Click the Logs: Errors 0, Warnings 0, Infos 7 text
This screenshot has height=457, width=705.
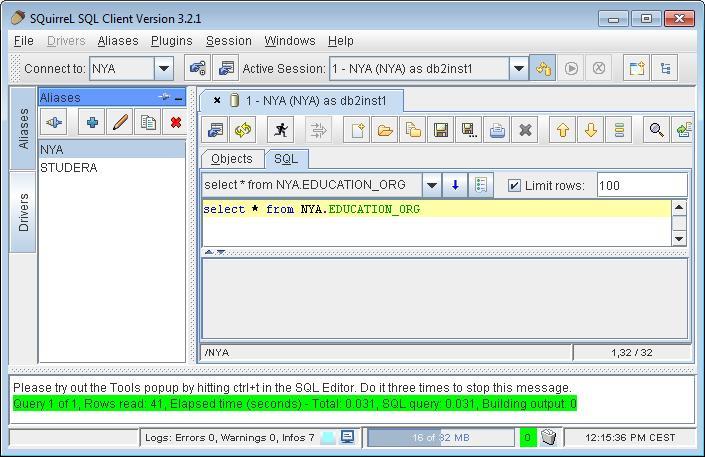230,437
